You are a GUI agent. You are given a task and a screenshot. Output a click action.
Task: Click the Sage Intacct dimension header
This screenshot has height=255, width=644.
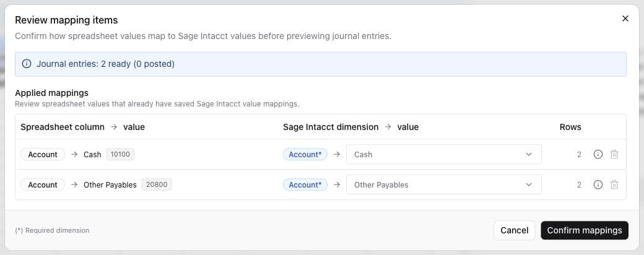331,127
